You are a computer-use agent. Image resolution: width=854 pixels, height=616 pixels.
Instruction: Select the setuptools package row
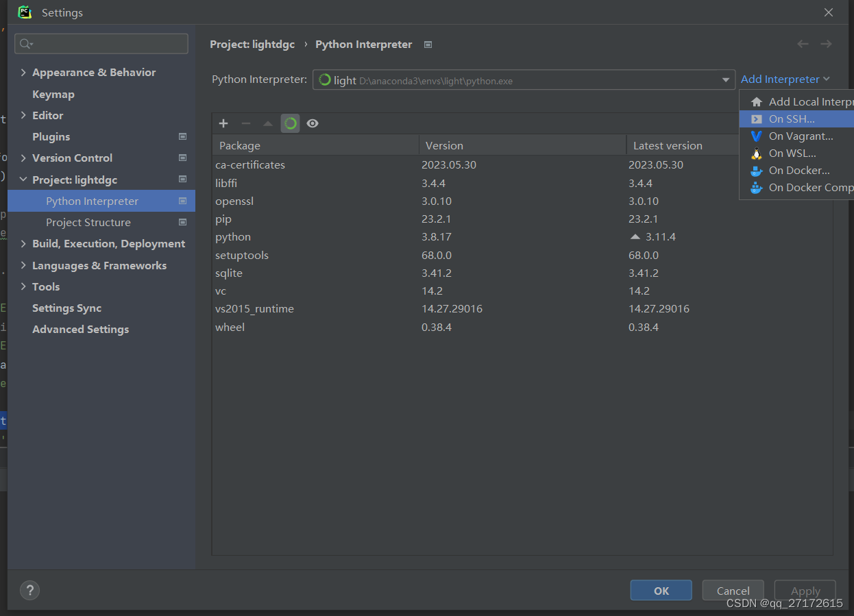[522, 255]
